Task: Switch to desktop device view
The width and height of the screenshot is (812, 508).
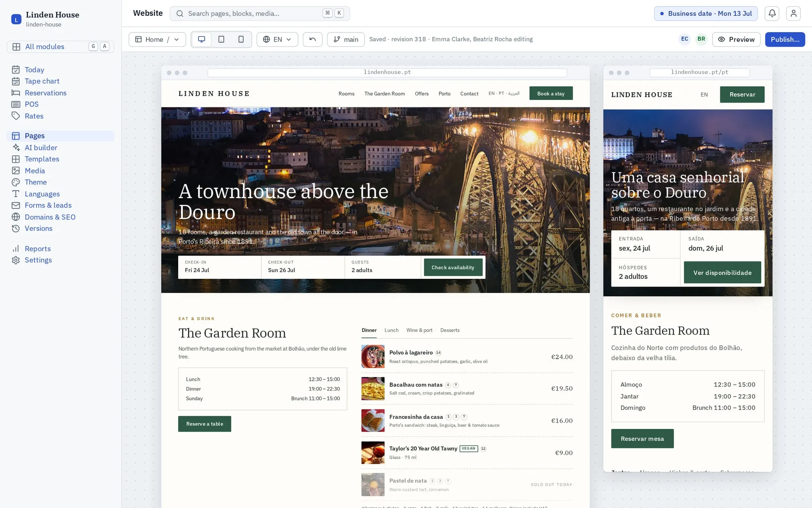Action: (201, 39)
